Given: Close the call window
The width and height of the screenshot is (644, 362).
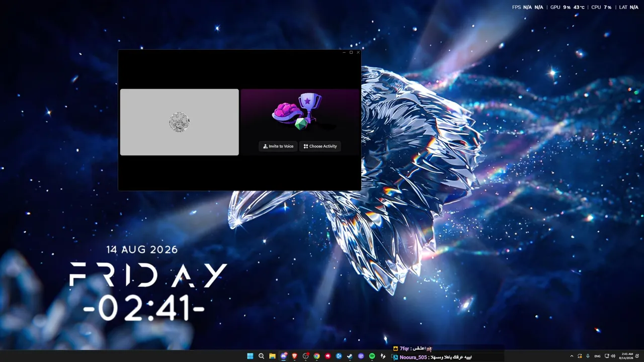Looking at the screenshot, I should (358, 52).
